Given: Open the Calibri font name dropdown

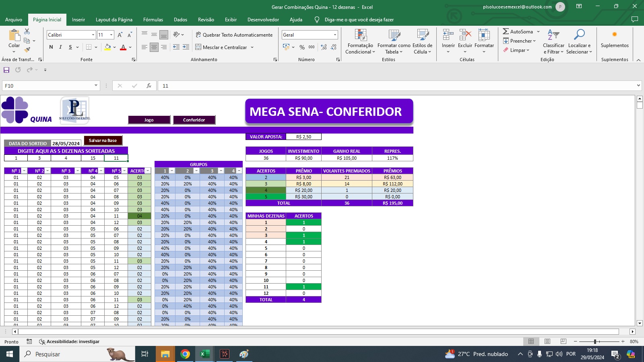Looking at the screenshot, I should pos(93,35).
